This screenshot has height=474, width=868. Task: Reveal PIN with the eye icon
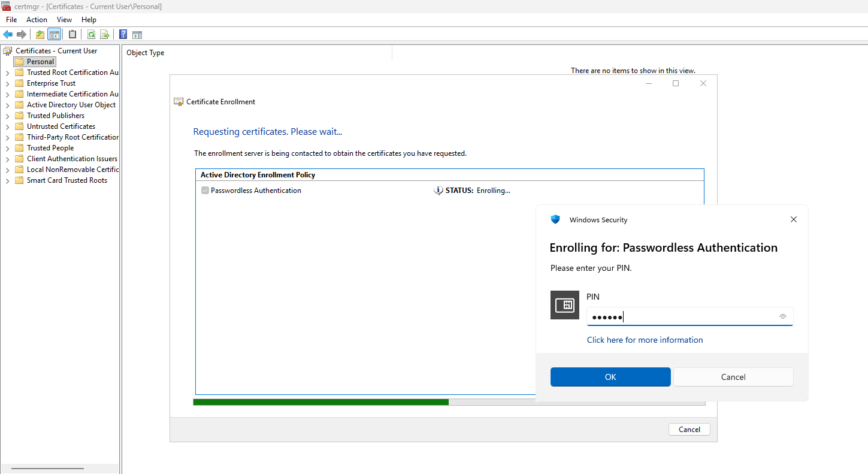click(782, 316)
